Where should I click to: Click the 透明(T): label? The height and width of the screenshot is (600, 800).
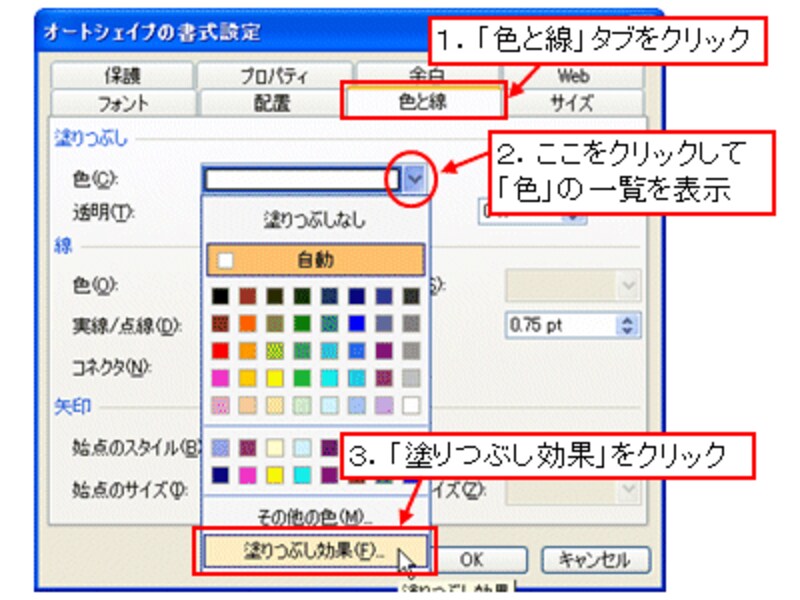(104, 212)
